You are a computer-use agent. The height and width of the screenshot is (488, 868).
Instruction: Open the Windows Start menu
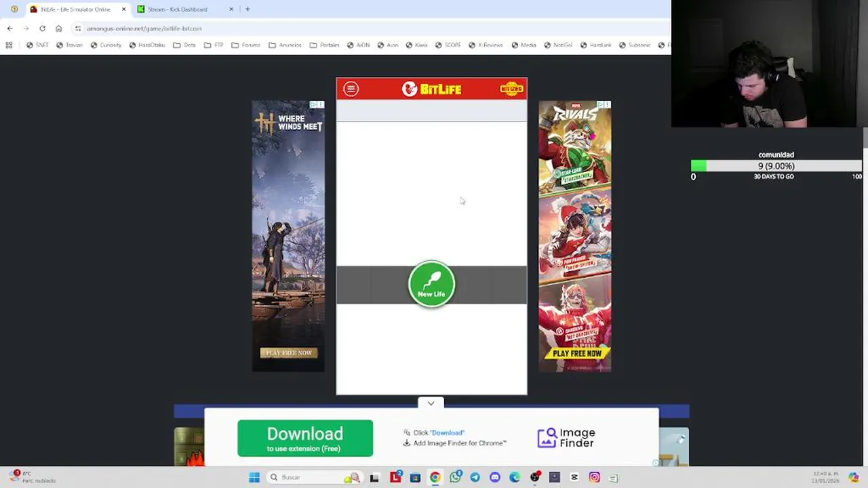(254, 477)
